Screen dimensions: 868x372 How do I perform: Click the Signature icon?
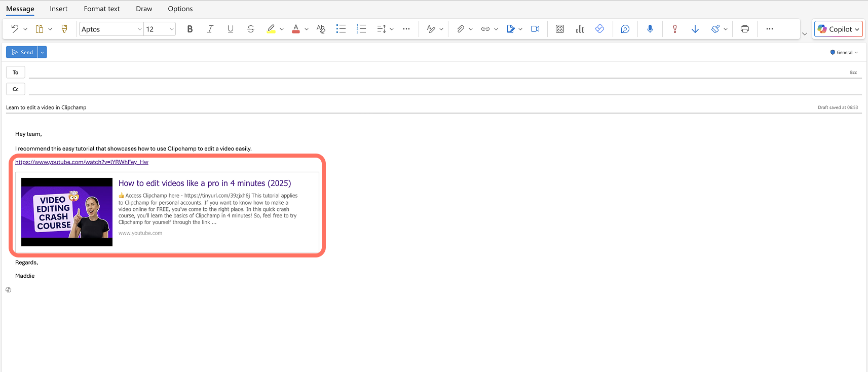point(511,29)
